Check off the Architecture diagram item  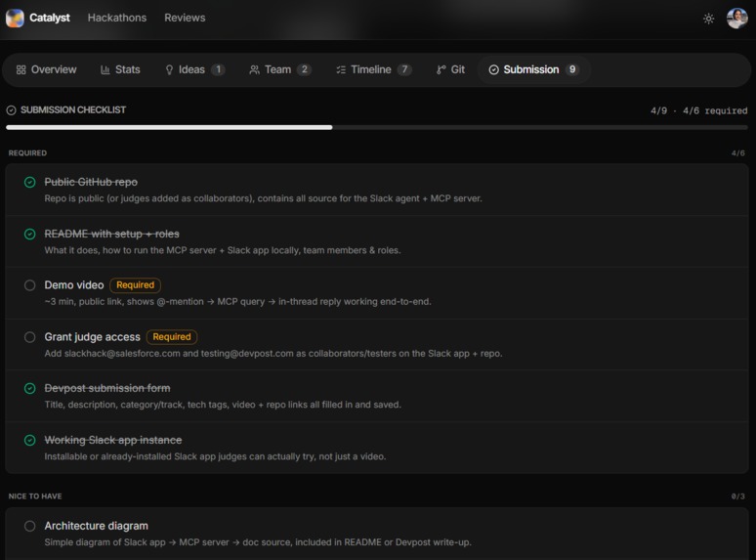(x=30, y=526)
